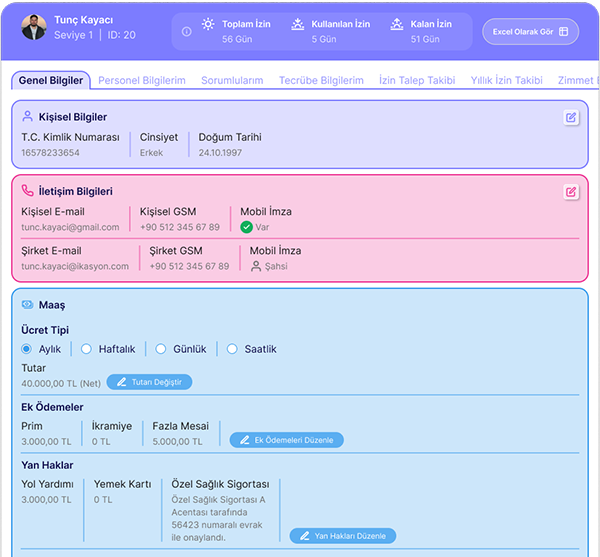Select the Haftalık wage type
Viewport: 600px width, 557px height.
tap(87, 349)
